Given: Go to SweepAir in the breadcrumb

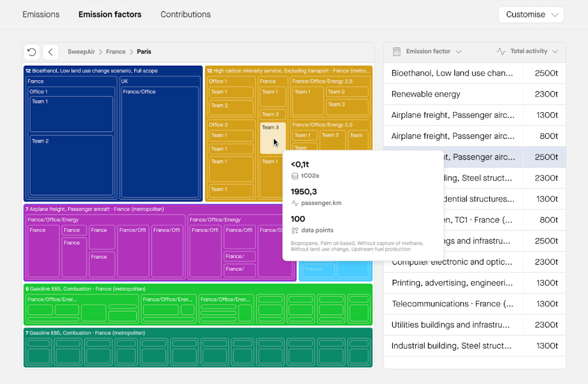Looking at the screenshot, I should click(x=81, y=52).
